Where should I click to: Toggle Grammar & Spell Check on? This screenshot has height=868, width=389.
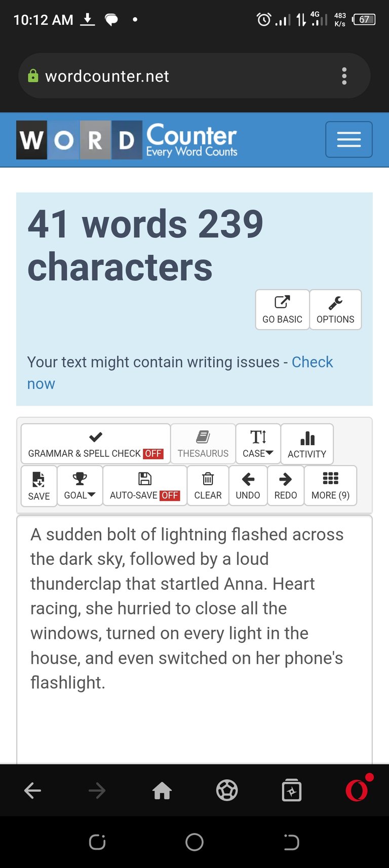coord(96,444)
